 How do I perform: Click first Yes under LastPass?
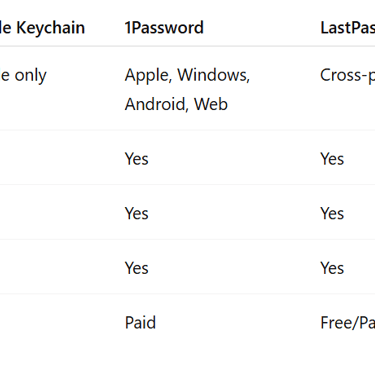pyautogui.click(x=332, y=159)
